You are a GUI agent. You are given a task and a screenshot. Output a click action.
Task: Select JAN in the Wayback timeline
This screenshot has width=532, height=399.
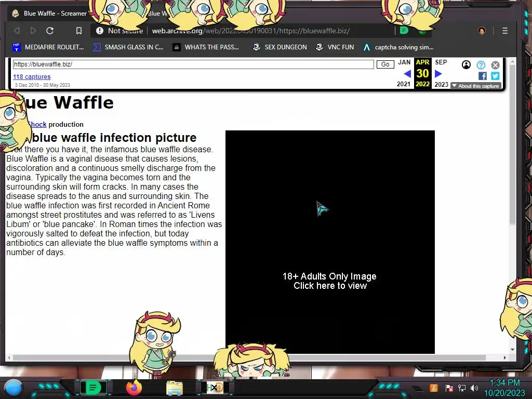pos(404,62)
